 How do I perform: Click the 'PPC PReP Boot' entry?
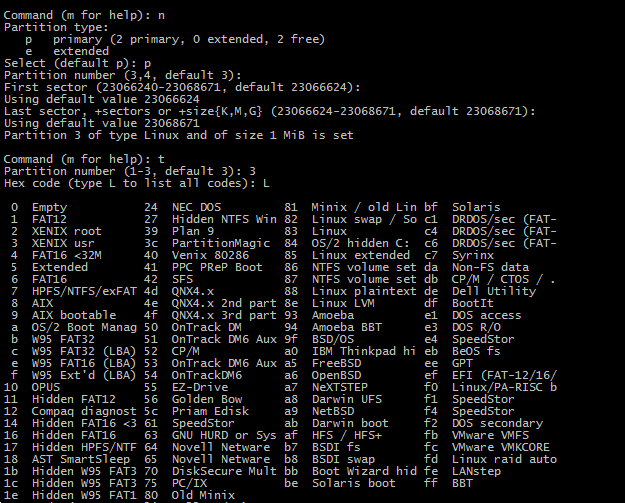coord(217,267)
